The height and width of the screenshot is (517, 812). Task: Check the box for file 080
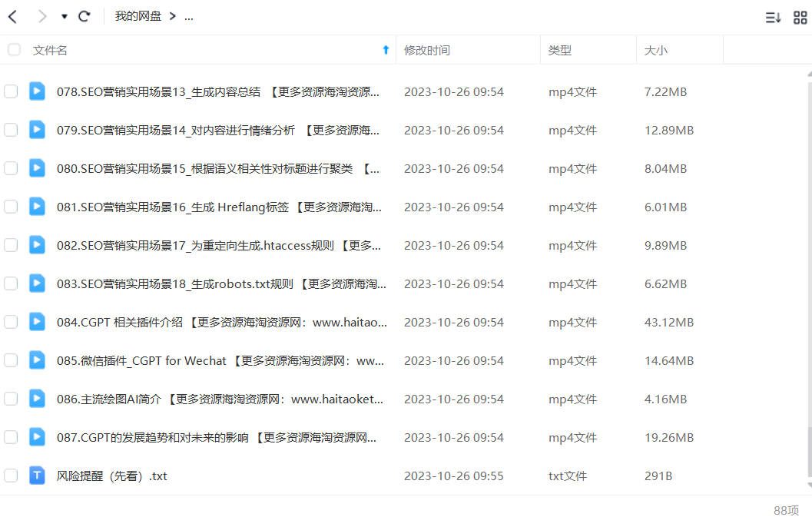[11, 168]
